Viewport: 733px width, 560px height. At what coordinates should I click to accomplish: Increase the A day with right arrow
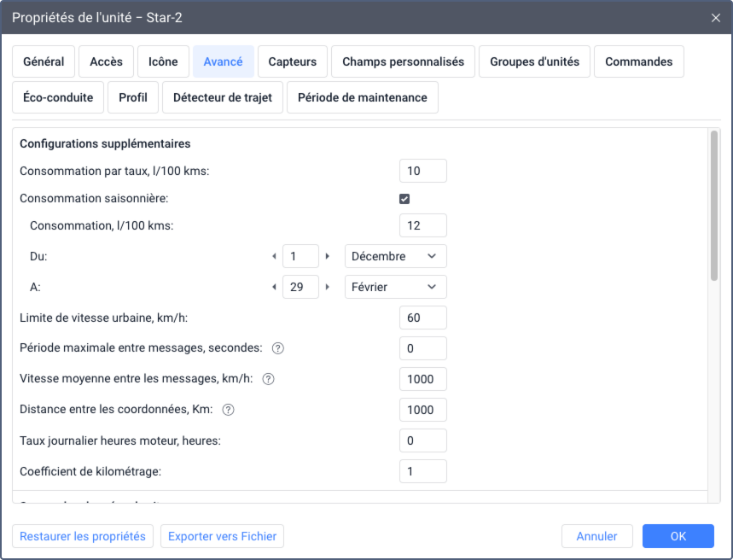(x=328, y=287)
